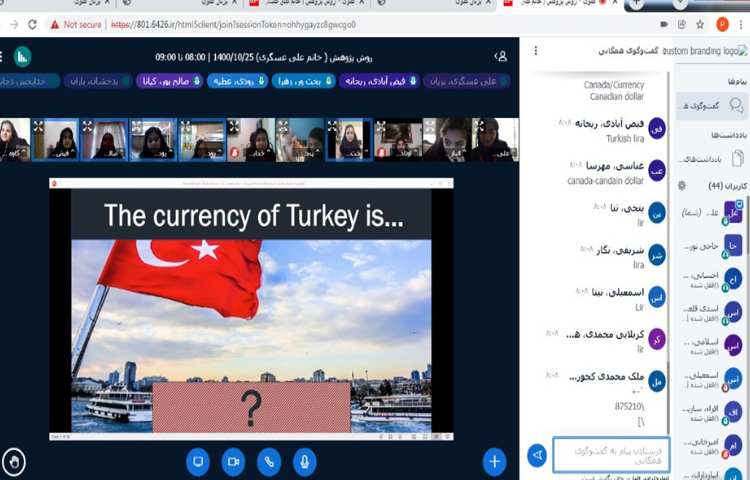The height and width of the screenshot is (480, 750).
Task: Click avatar of ملک محمدی کجور chat message
Action: point(657,382)
